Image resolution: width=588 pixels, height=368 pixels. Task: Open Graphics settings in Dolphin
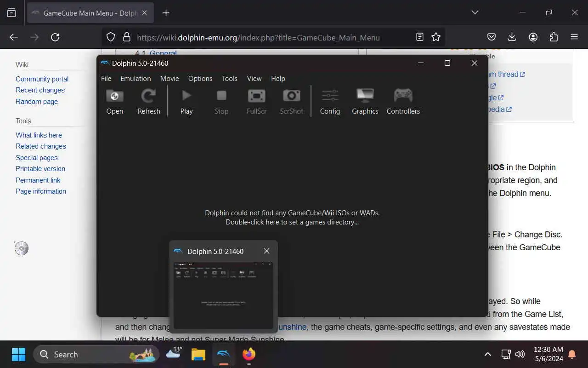(365, 101)
